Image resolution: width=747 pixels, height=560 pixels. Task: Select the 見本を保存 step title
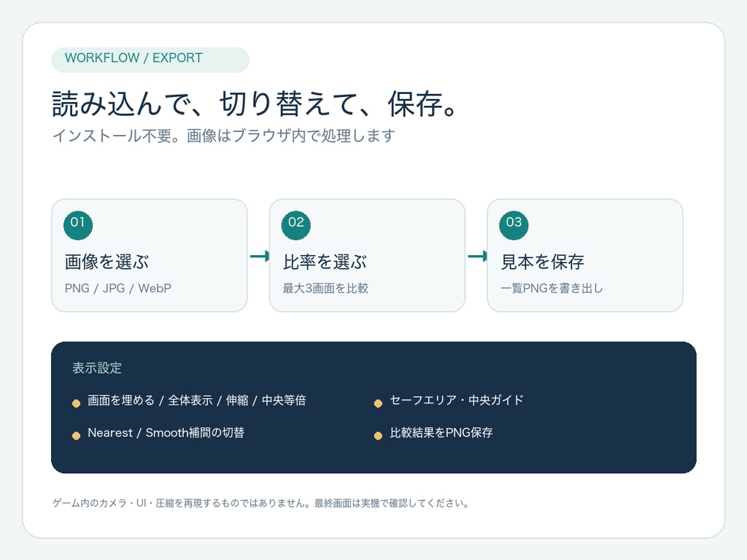542,262
